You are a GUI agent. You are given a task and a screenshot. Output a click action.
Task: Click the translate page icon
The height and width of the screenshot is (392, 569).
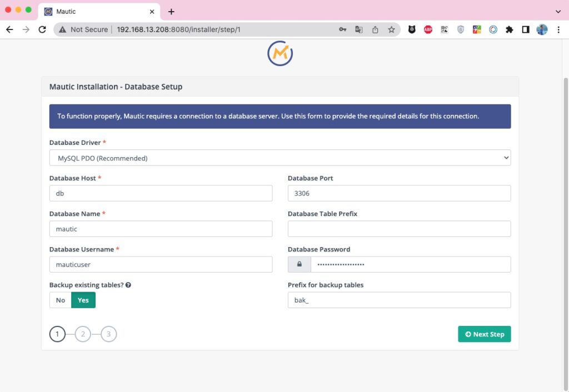pos(359,30)
